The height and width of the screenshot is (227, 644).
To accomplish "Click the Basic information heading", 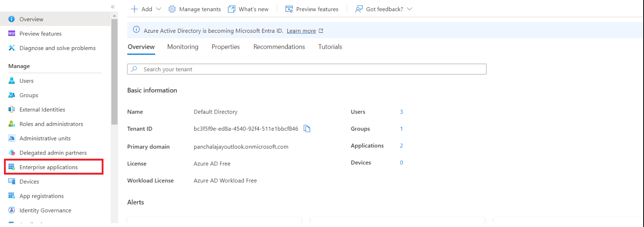I will click(152, 90).
